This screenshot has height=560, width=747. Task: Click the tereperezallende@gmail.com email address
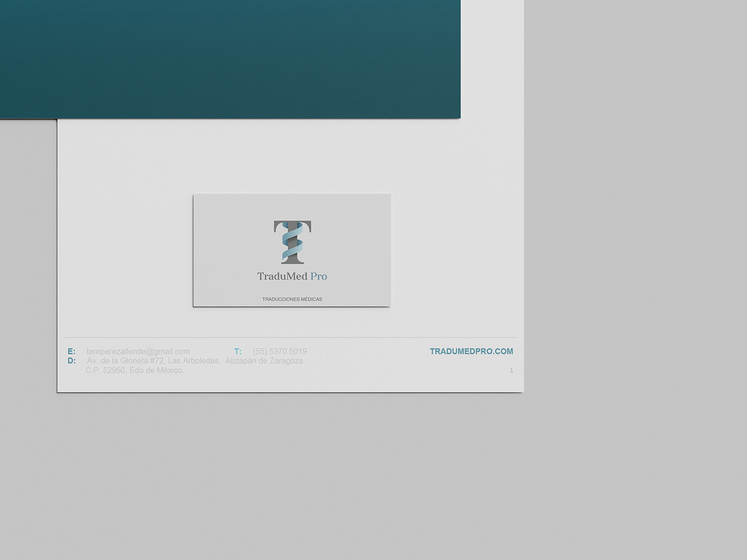pyautogui.click(x=138, y=352)
